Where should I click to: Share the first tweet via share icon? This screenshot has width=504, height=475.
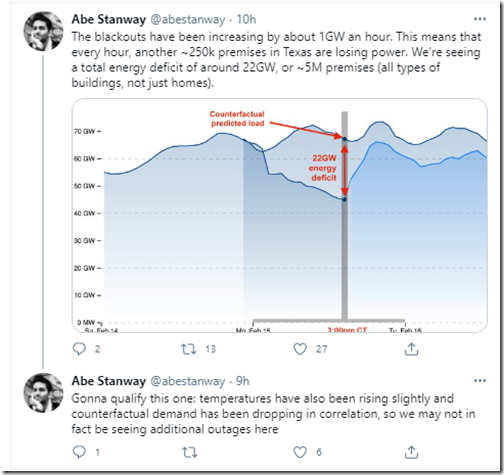(x=411, y=349)
